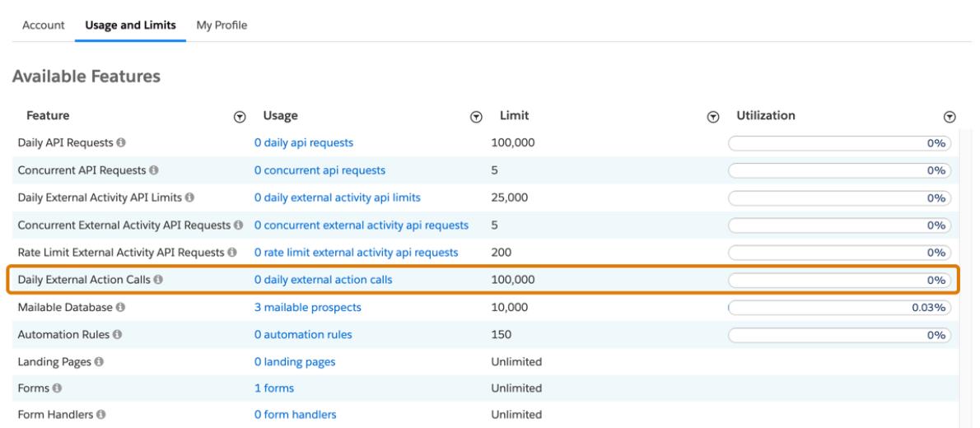Open the Utilization column filter dropdown
Viewport: 980px width, 428px height.
[x=950, y=118]
